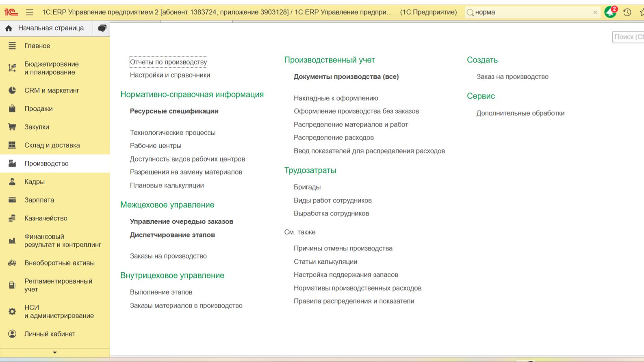Click the home icon of Начальная страница
This screenshot has height=362, width=644.
9,28
